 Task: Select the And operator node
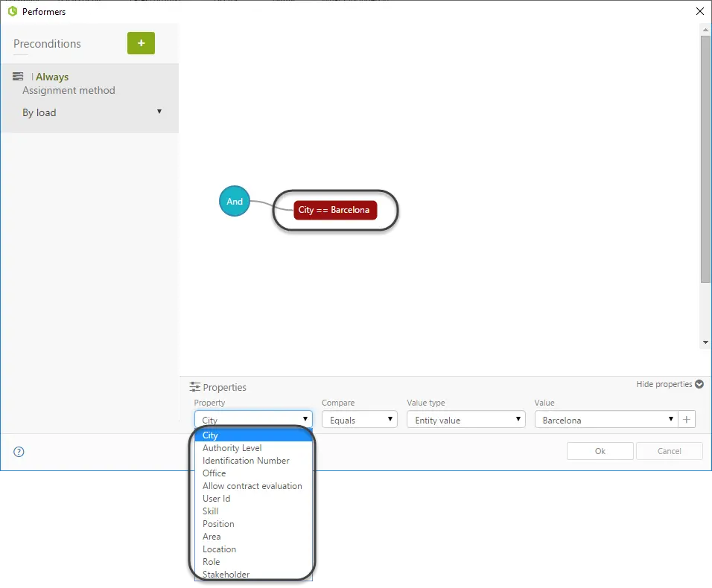point(235,201)
